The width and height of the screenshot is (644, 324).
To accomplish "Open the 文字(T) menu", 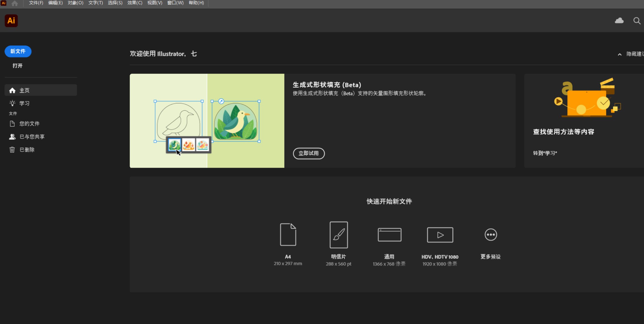I will tap(95, 3).
